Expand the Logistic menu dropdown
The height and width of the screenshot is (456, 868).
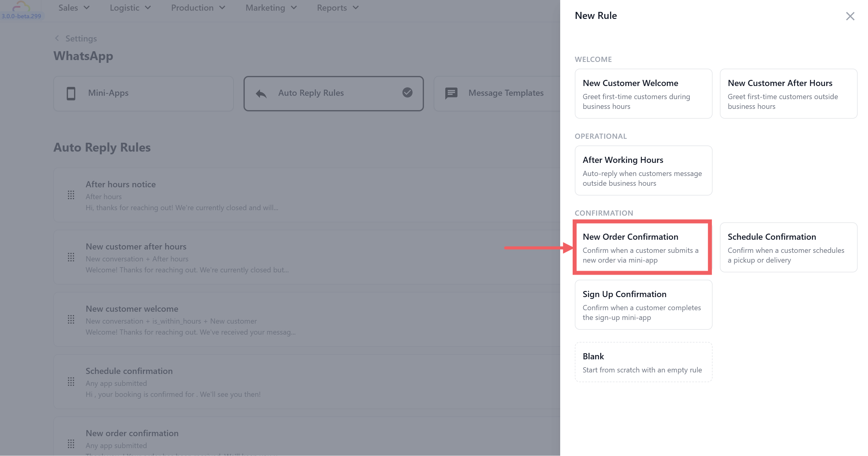coord(130,8)
